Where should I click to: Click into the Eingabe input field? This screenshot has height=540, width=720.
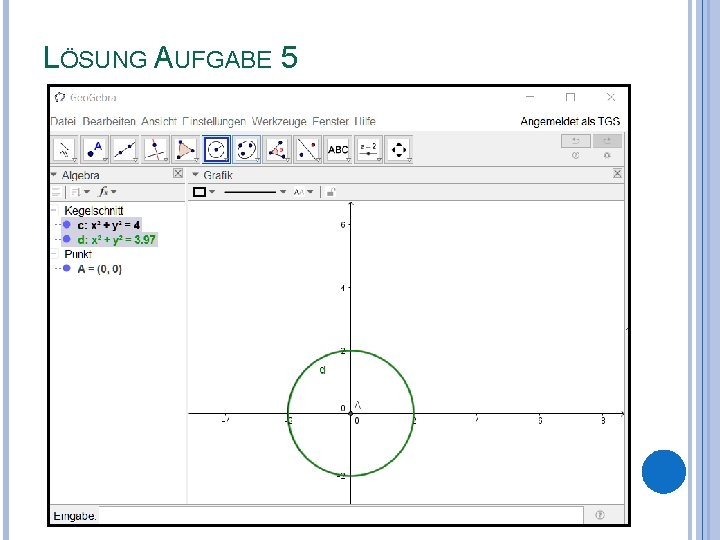[x=341, y=515]
